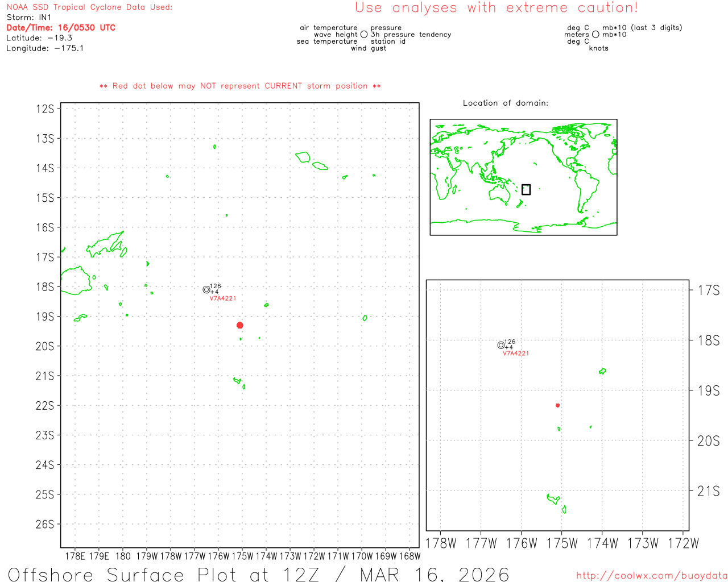
Task: Click Vanua Levu island outline near 17S
Action: [106, 244]
